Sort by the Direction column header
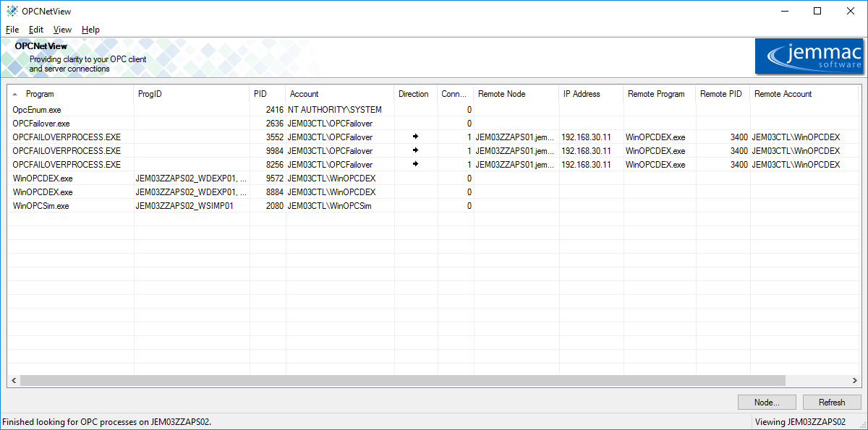Viewport: 868px width, 430px height. point(416,94)
